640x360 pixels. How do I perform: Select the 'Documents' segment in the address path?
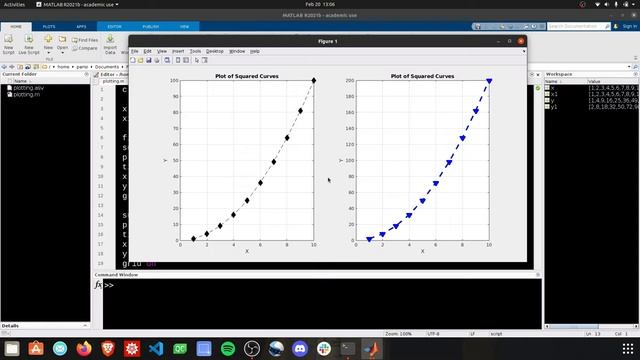[x=107, y=67]
